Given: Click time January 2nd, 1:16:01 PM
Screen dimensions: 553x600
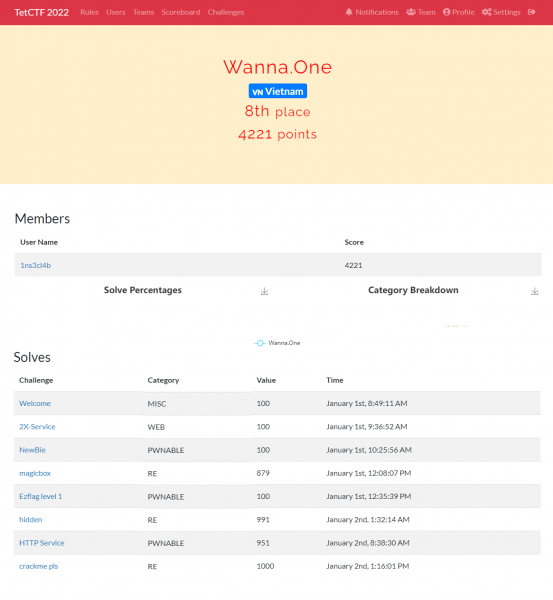Looking at the screenshot, I should [x=367, y=566].
